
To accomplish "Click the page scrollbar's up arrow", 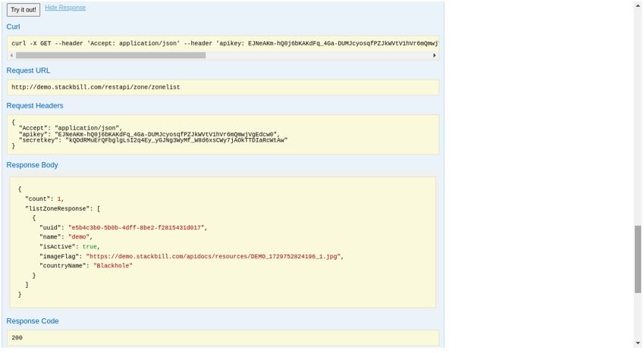I will 637,5.
